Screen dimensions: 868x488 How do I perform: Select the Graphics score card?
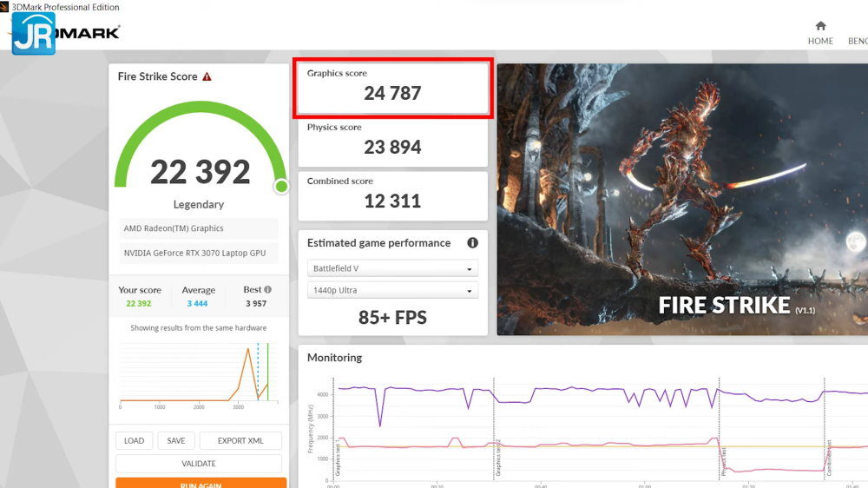point(393,88)
